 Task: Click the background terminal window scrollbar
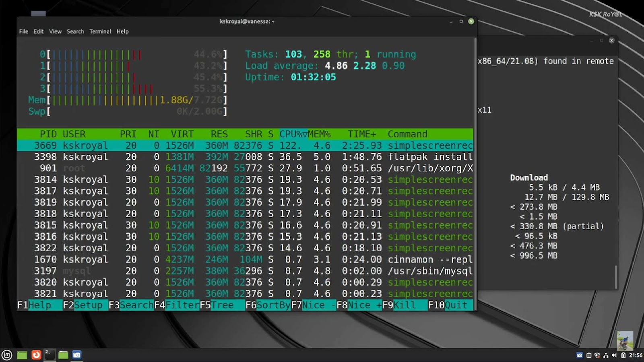(x=615, y=277)
